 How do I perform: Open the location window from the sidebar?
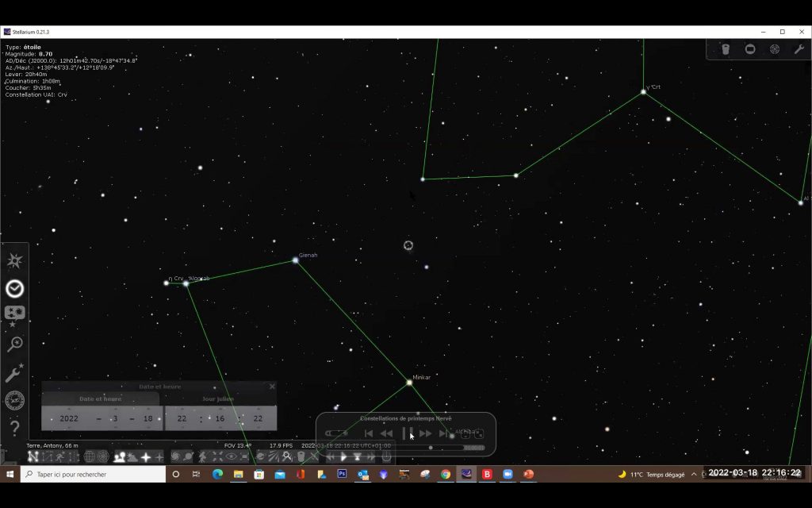(x=14, y=260)
